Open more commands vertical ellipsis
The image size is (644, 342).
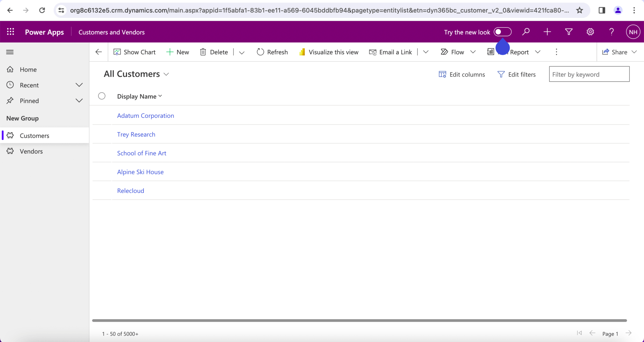pyautogui.click(x=556, y=52)
